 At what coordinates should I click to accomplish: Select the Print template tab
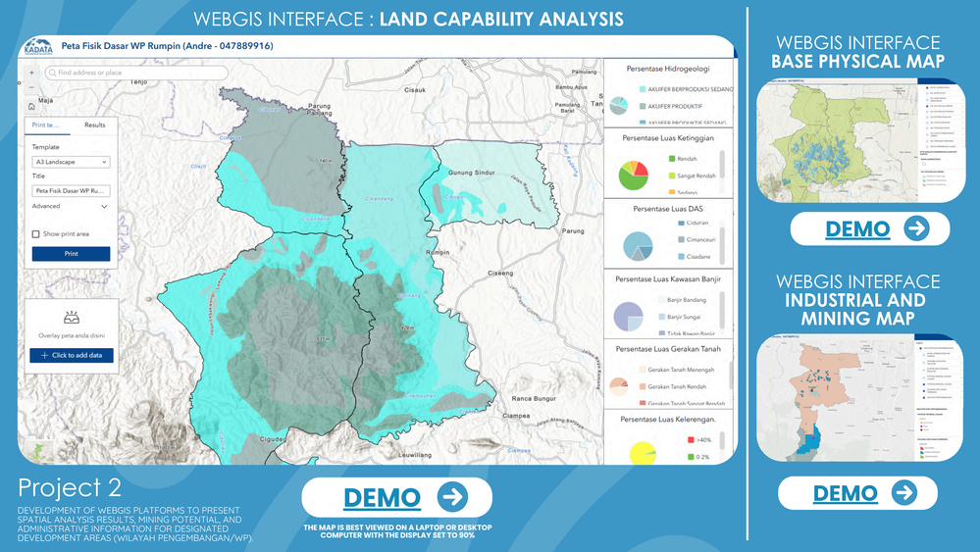coord(46,125)
